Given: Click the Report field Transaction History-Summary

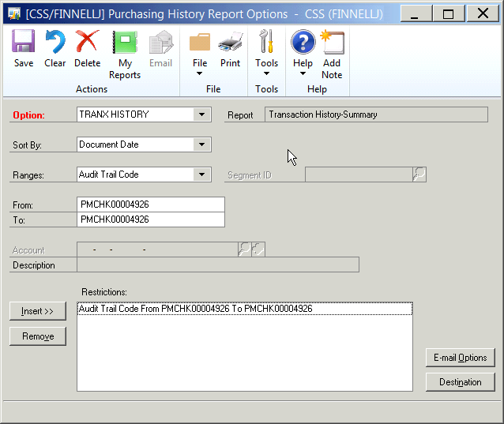Looking at the screenshot, I should pos(376,114).
